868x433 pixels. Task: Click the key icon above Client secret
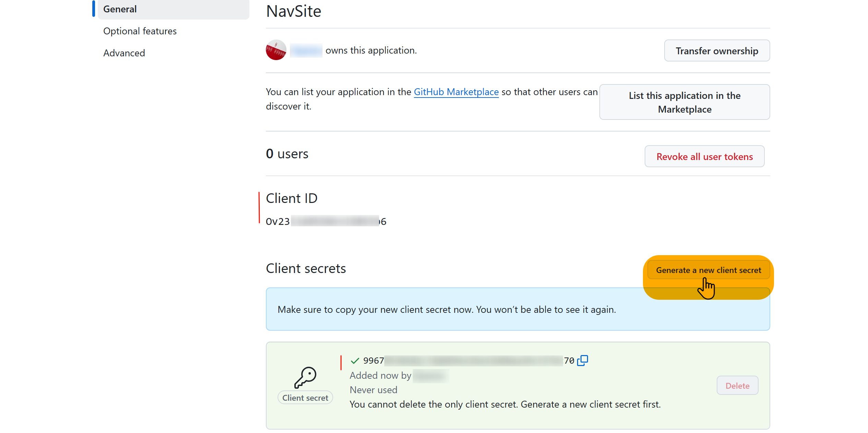[305, 377]
